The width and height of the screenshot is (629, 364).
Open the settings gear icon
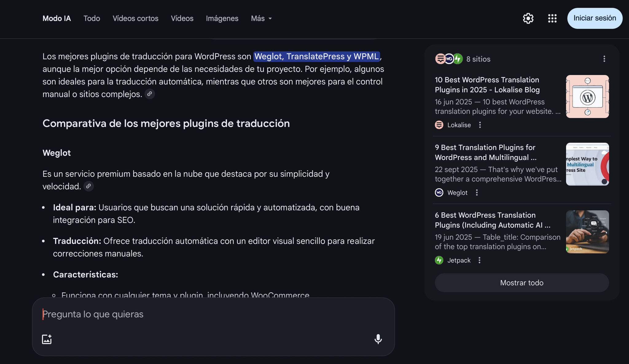coord(528,18)
